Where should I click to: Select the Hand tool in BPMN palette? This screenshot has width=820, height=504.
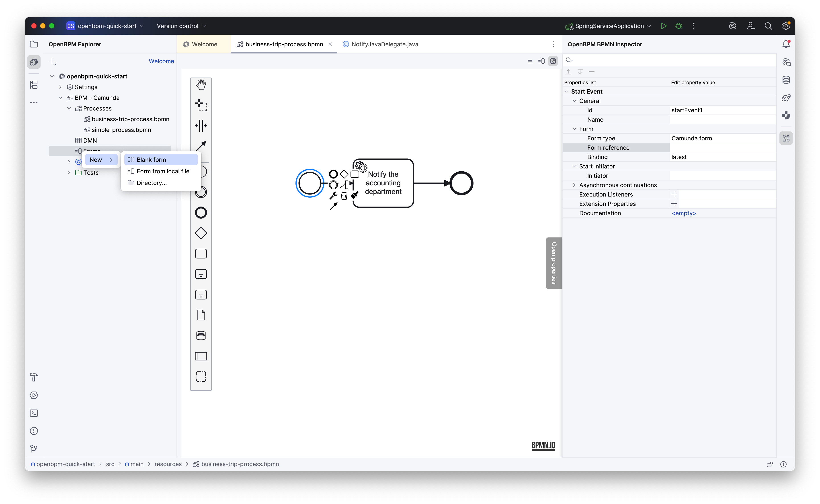[x=201, y=85]
